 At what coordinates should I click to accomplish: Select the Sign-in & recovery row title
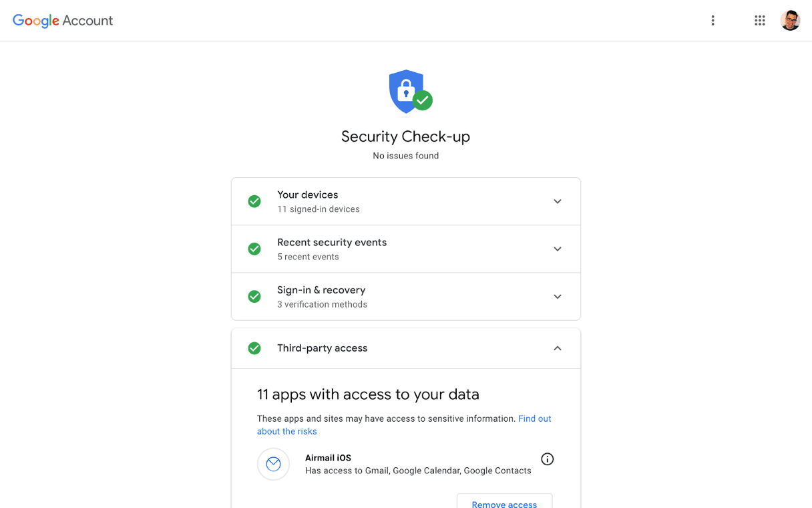(x=321, y=290)
